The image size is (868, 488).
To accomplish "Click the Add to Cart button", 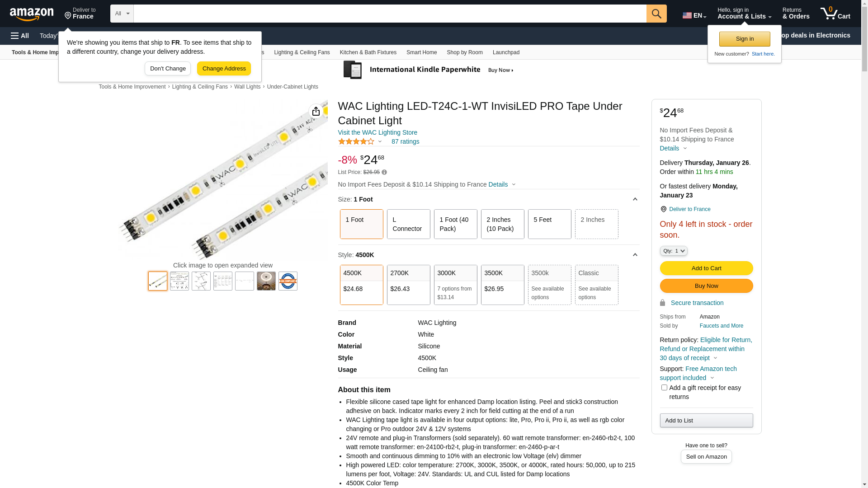I will [x=706, y=268].
